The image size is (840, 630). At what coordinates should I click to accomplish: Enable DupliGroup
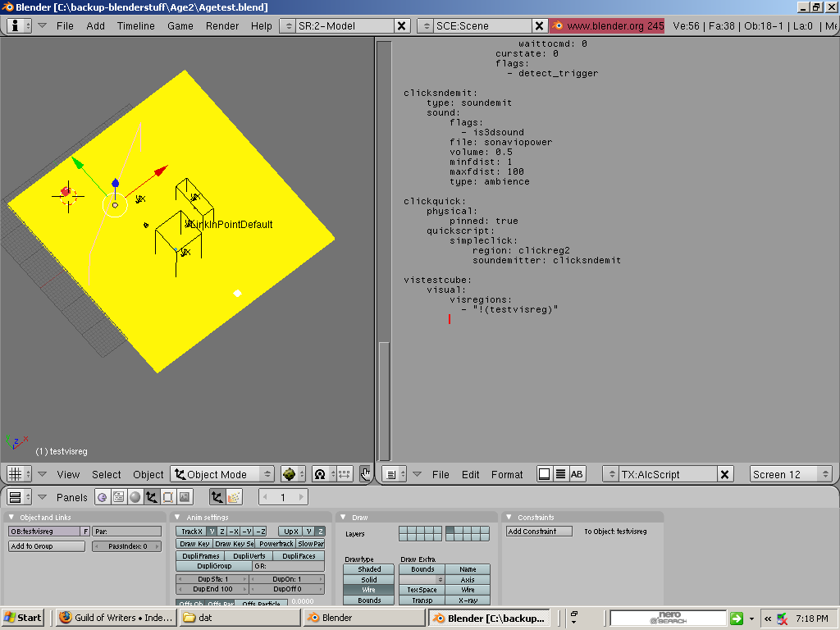pos(214,566)
